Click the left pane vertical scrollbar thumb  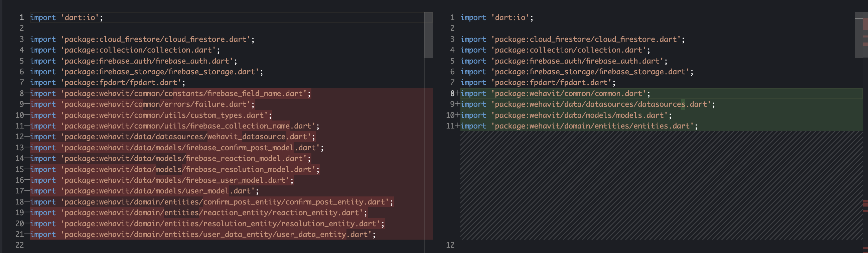428,35
